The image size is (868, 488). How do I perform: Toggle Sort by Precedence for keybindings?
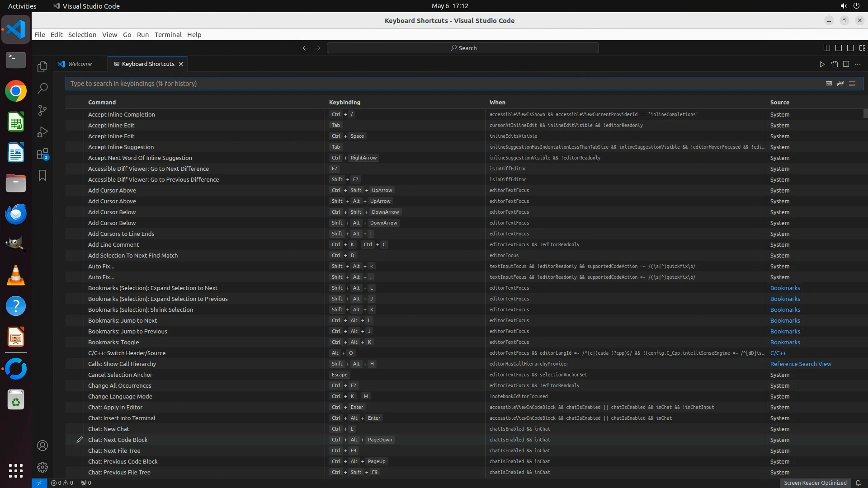(840, 84)
